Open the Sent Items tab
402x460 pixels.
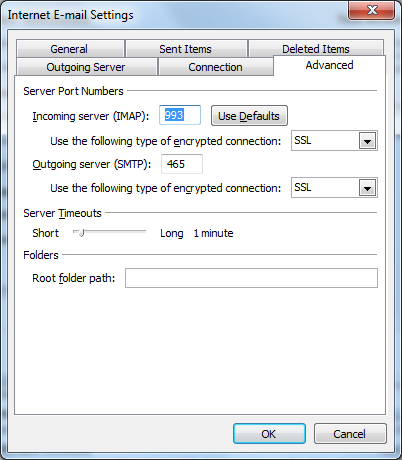point(186,49)
